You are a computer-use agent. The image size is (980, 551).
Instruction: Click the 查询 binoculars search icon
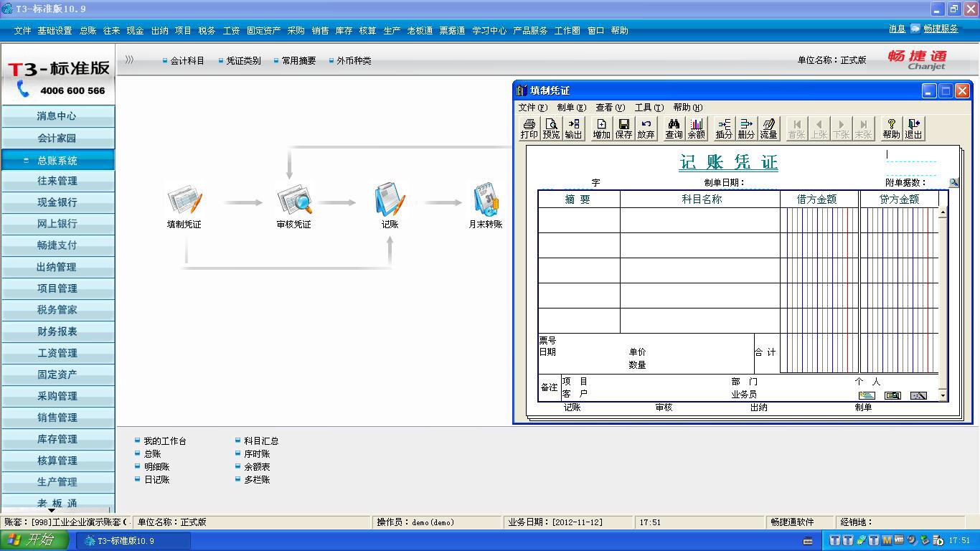pos(674,128)
